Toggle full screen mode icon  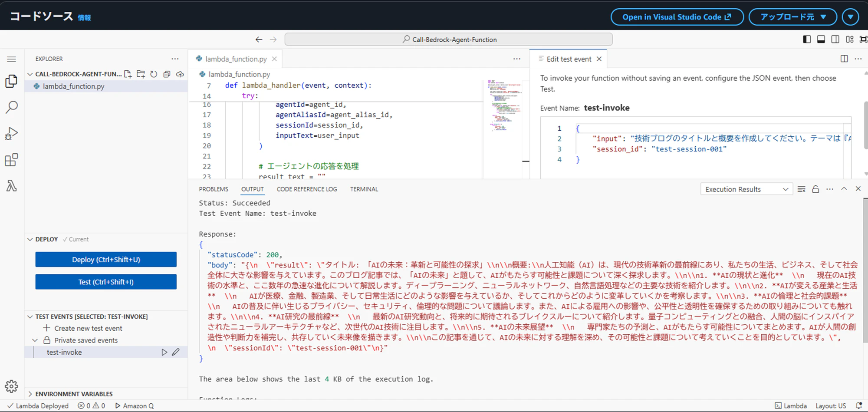click(863, 40)
